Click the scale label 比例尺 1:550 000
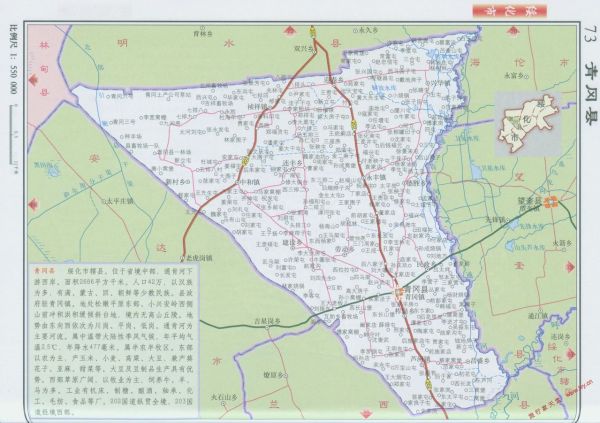 13,60
